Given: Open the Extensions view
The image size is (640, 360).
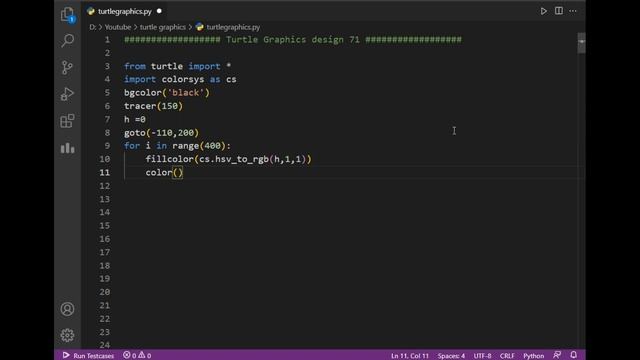Looking at the screenshot, I should (67, 121).
